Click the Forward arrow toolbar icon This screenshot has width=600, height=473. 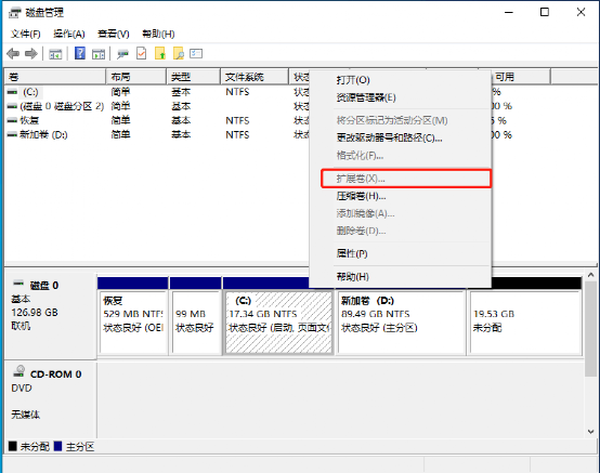[x=32, y=53]
